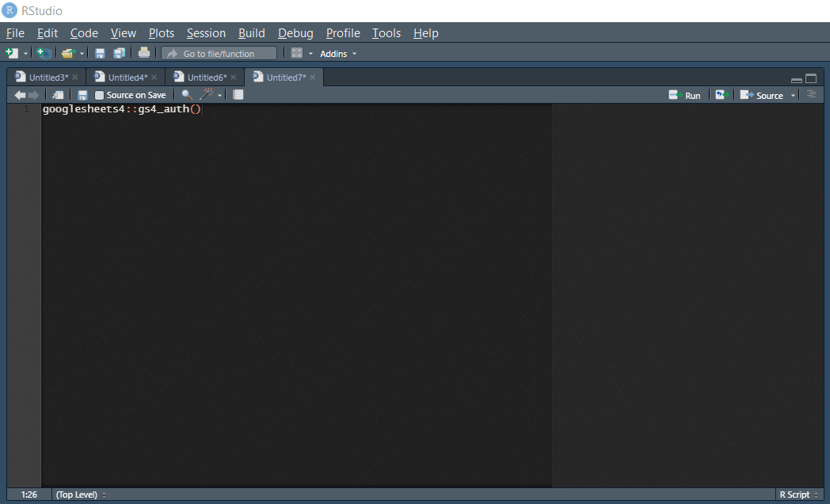Open the View menu
The height and width of the screenshot is (504, 830).
[124, 32]
